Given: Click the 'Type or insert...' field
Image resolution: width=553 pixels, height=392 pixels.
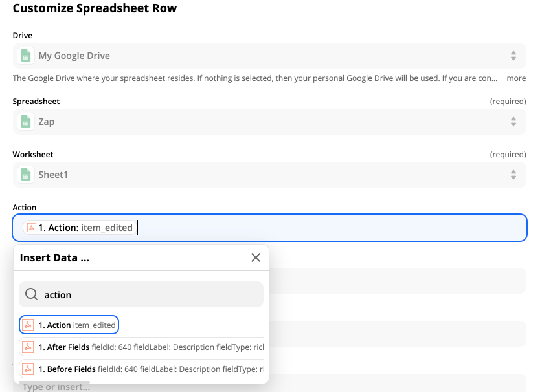Looking at the screenshot, I should [x=55, y=387].
